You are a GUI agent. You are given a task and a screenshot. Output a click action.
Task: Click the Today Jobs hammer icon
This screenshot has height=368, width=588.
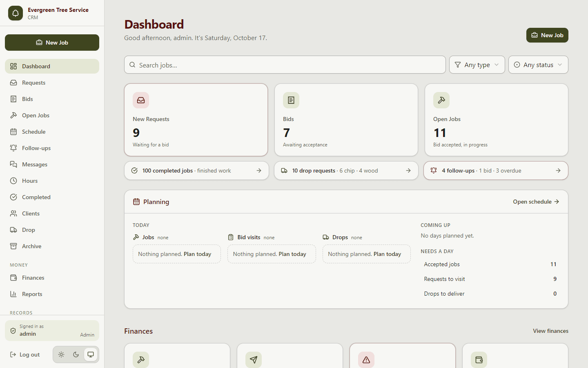pyautogui.click(x=136, y=237)
